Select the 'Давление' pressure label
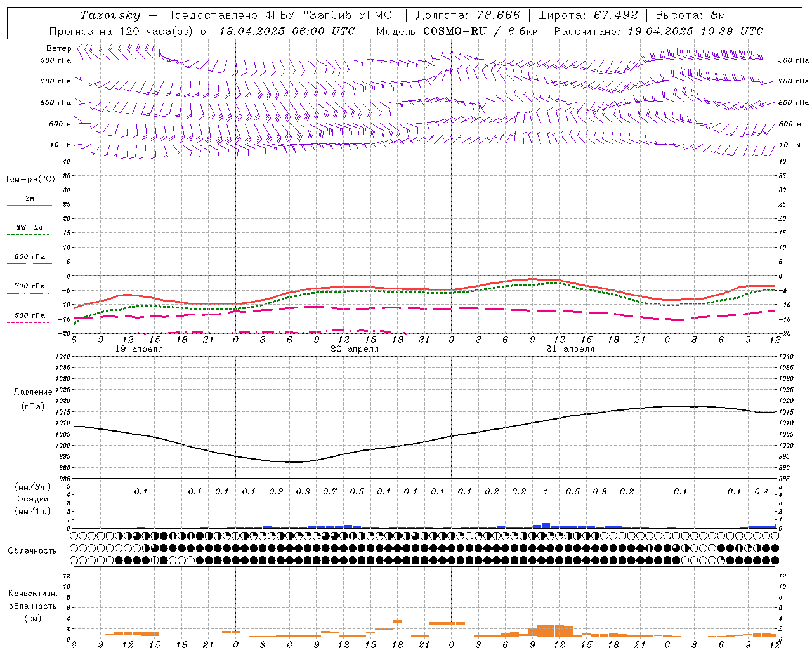This screenshot has width=812, height=650. click(x=33, y=392)
